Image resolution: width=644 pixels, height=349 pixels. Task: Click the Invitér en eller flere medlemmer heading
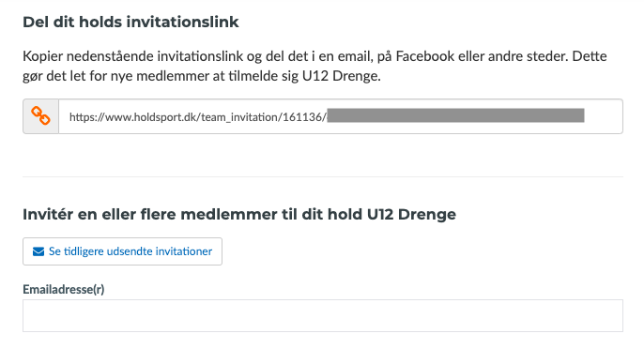239,214
